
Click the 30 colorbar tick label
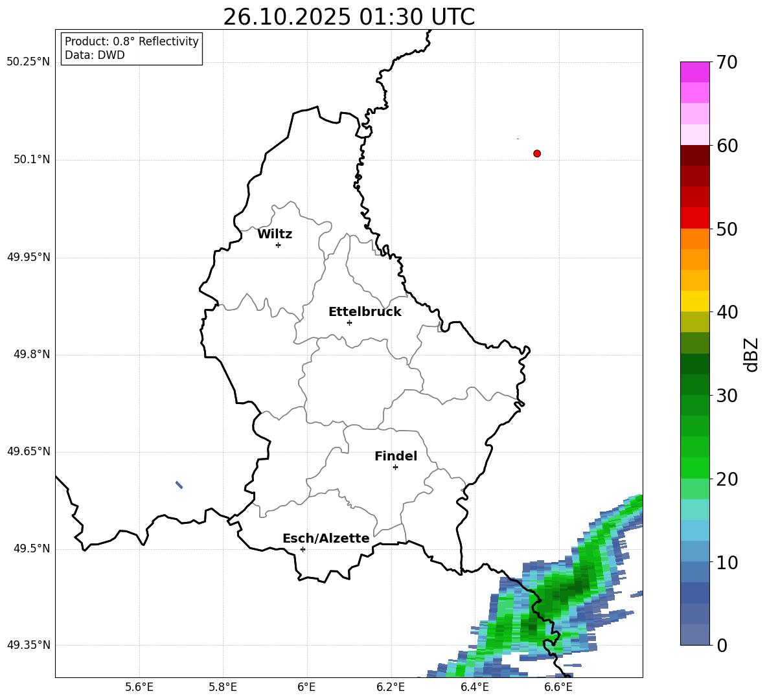click(x=727, y=396)
